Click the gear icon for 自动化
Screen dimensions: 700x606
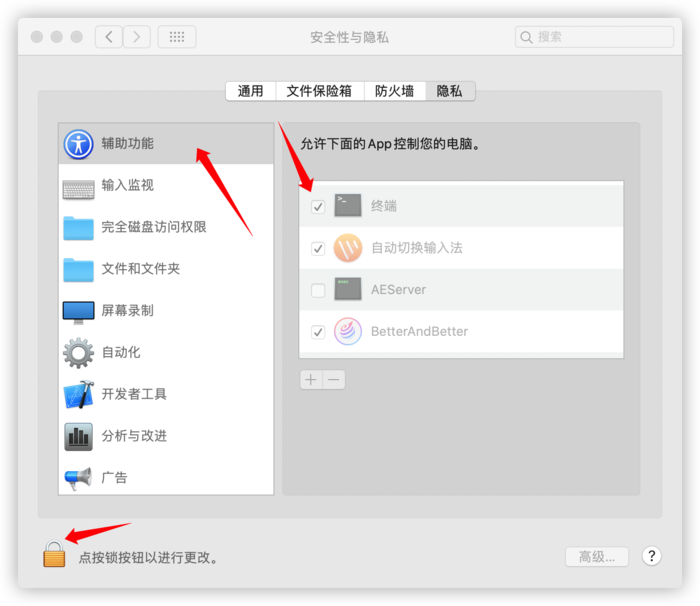pyautogui.click(x=79, y=353)
